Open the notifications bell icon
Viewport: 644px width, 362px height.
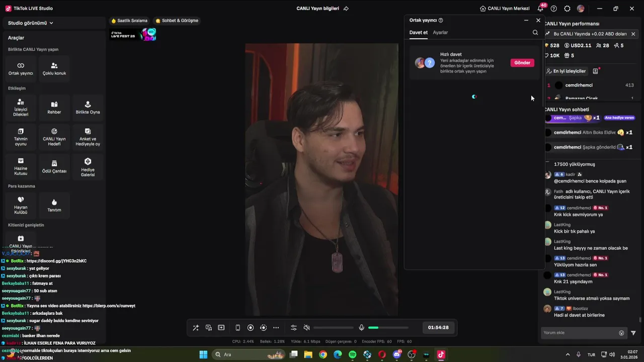540,9
